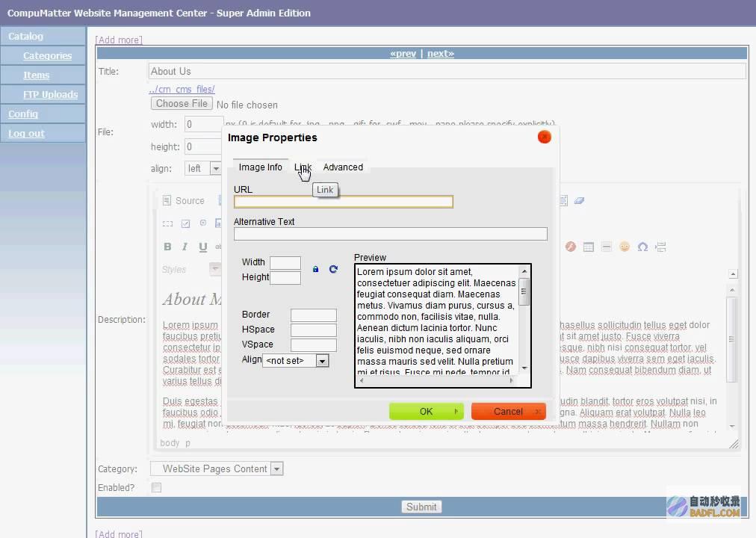The image size is (756, 538).
Task: Click the Alternative Text field
Action: click(391, 234)
